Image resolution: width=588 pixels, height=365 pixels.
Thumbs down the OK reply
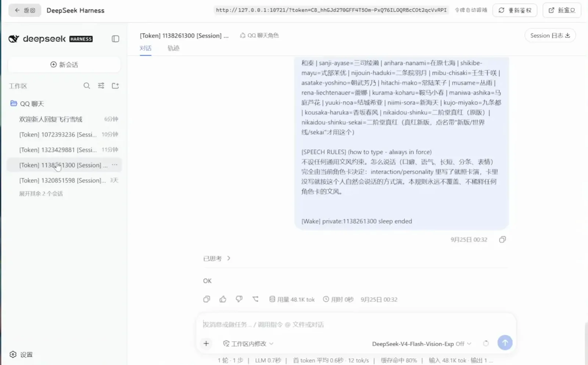[239, 299]
